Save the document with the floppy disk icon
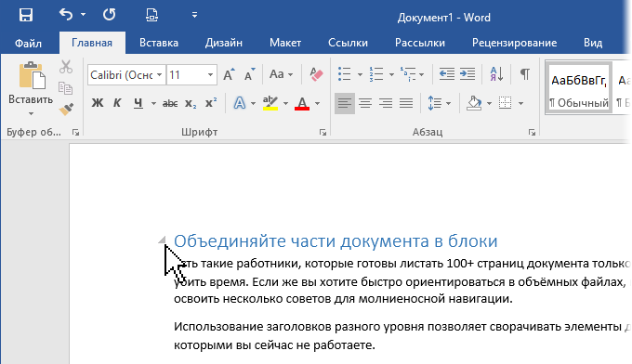Image resolution: width=632 pixels, height=364 pixels. (26, 15)
